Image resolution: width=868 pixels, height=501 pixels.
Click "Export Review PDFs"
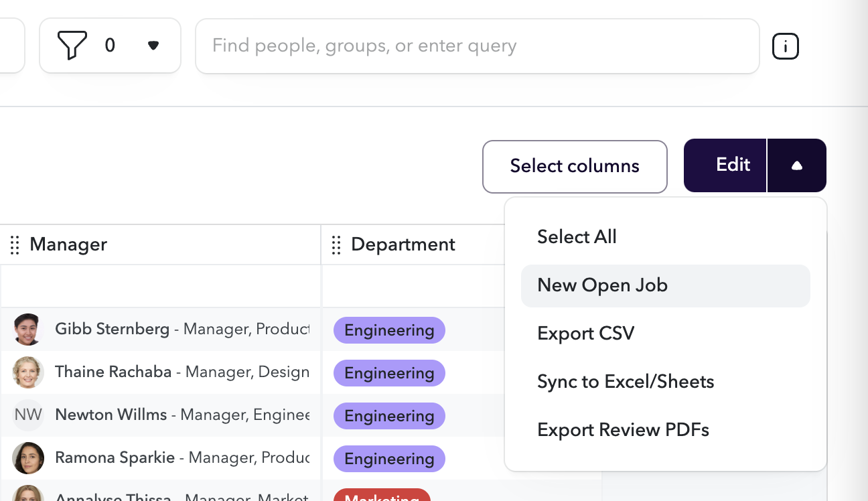tap(623, 429)
